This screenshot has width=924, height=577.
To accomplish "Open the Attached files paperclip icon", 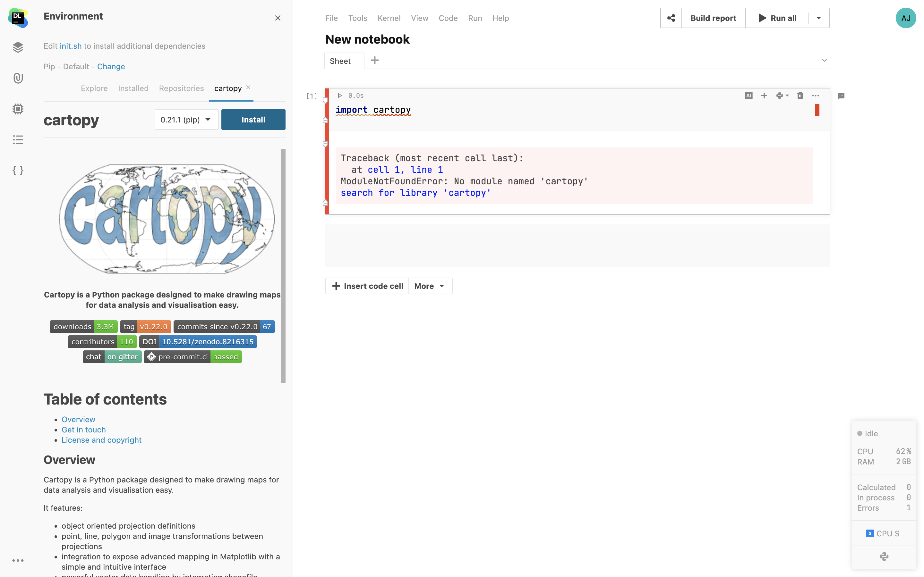I will pos(18,78).
